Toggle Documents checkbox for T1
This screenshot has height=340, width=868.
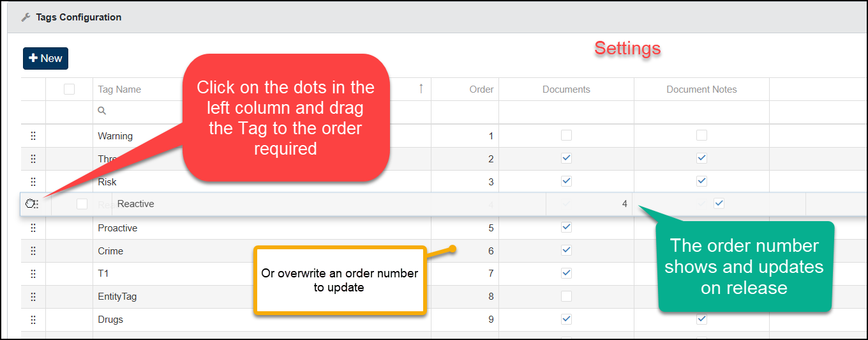(566, 274)
